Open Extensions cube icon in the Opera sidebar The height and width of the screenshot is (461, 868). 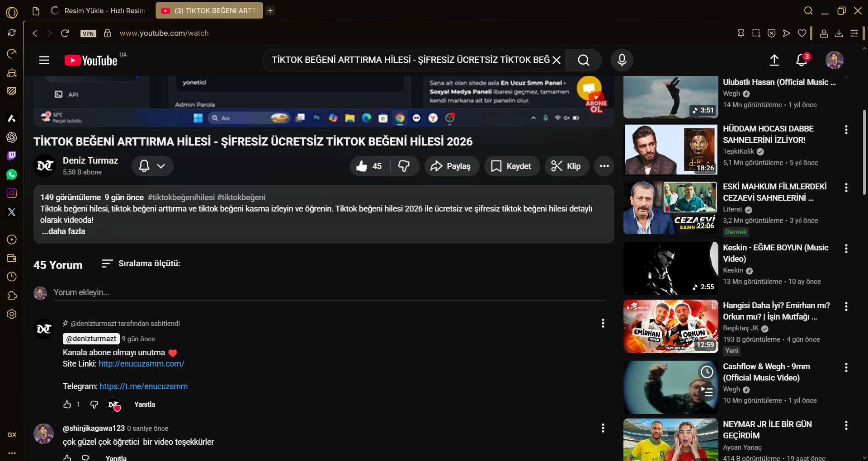pos(12,295)
